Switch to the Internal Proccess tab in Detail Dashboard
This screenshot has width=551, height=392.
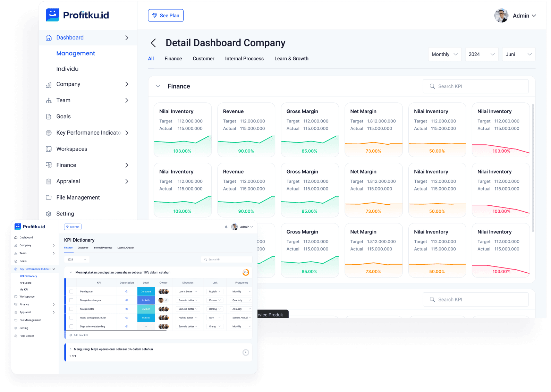[244, 59]
